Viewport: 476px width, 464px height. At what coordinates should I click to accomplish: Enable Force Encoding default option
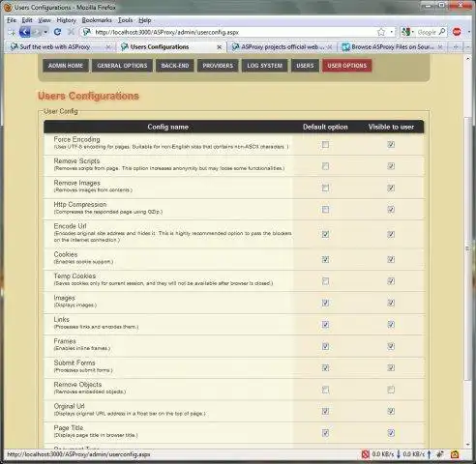[325, 144]
